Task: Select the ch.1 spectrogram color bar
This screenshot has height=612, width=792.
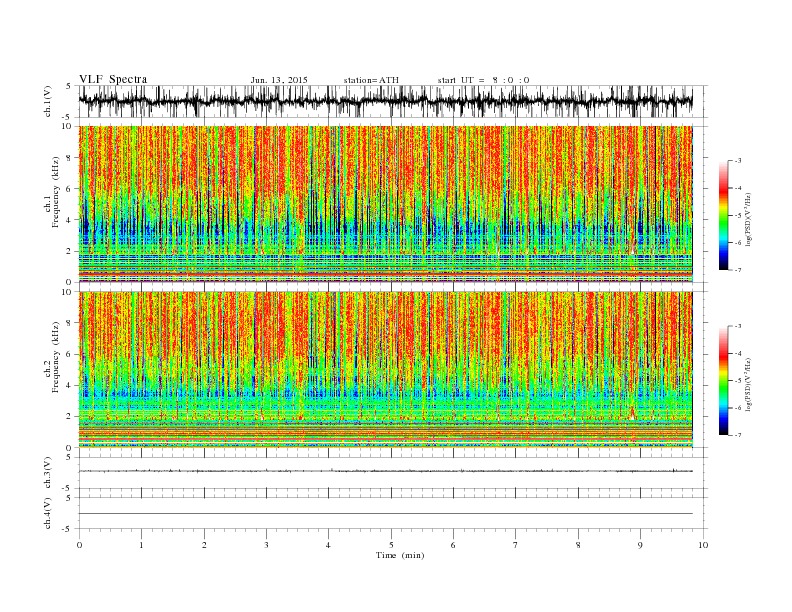Action: pyautogui.click(x=723, y=215)
